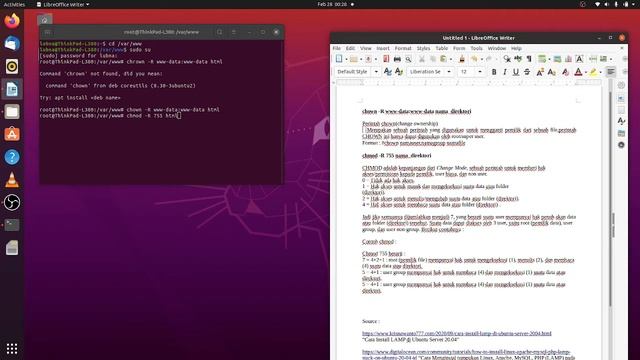
Task: Click the Insert Chart icon
Action: [568, 59]
